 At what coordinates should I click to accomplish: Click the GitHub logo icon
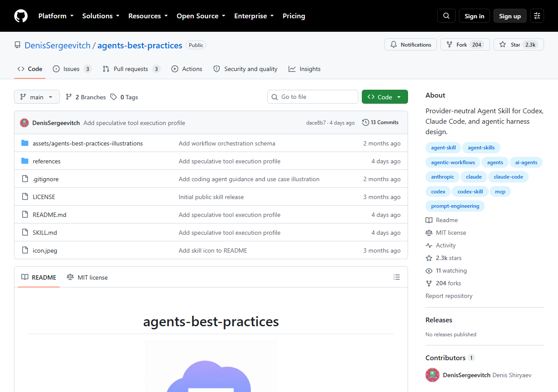coord(21,16)
